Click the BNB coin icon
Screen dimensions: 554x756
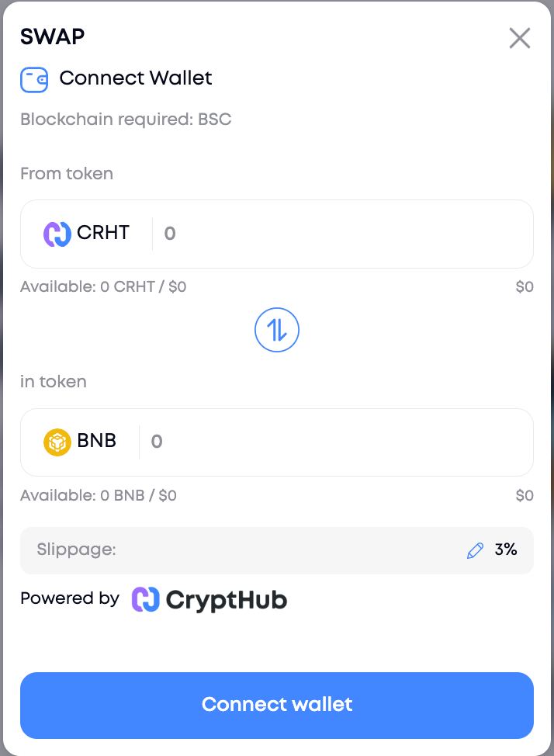[x=57, y=442]
